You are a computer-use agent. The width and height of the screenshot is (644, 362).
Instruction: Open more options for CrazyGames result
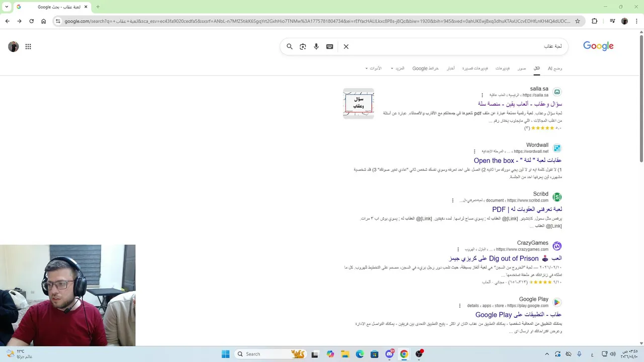coord(458,249)
